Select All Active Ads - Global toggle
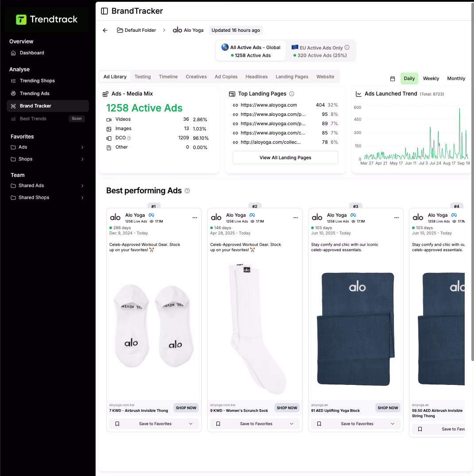This screenshot has height=476, width=474. [250, 51]
